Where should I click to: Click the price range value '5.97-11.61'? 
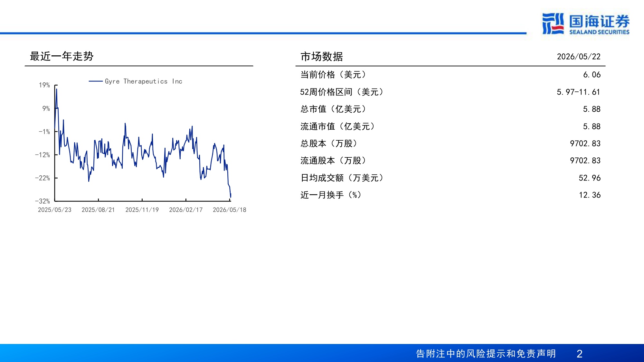pyautogui.click(x=579, y=92)
